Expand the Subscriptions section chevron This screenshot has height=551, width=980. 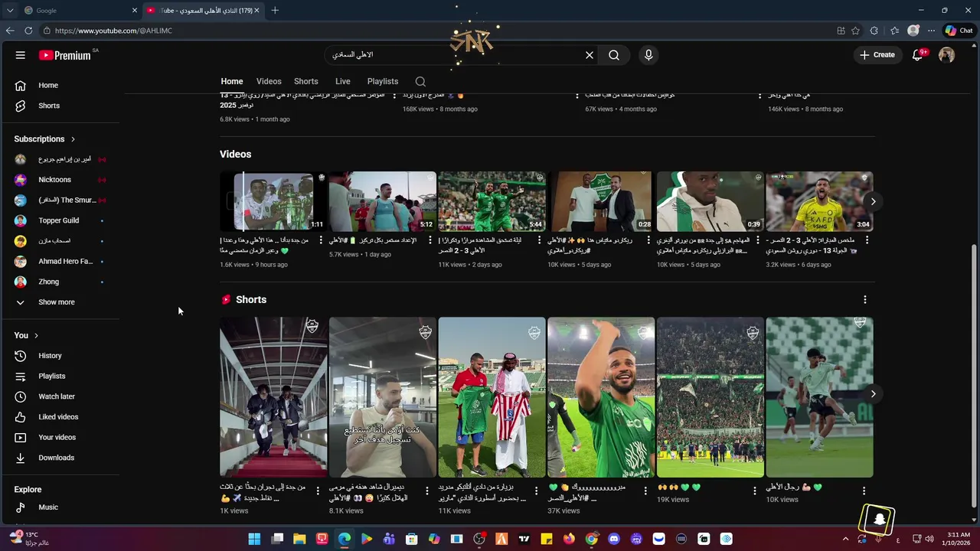click(x=73, y=139)
